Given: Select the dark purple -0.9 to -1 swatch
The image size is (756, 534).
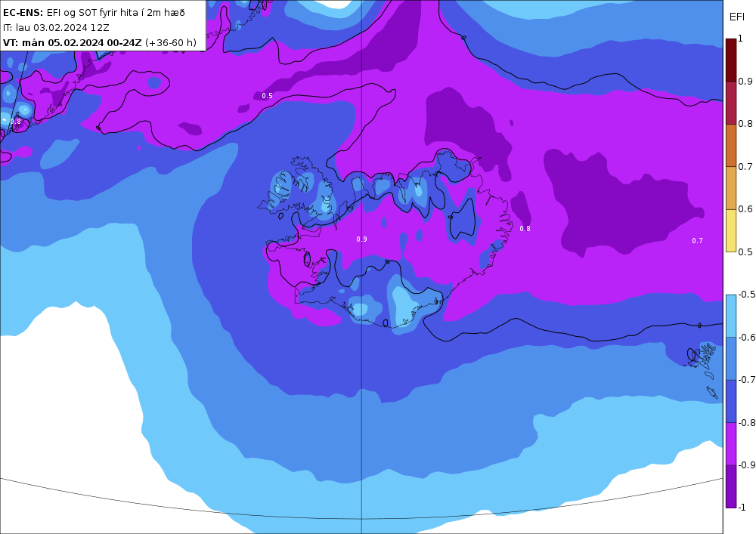Looking at the screenshot, I should tap(731, 486).
